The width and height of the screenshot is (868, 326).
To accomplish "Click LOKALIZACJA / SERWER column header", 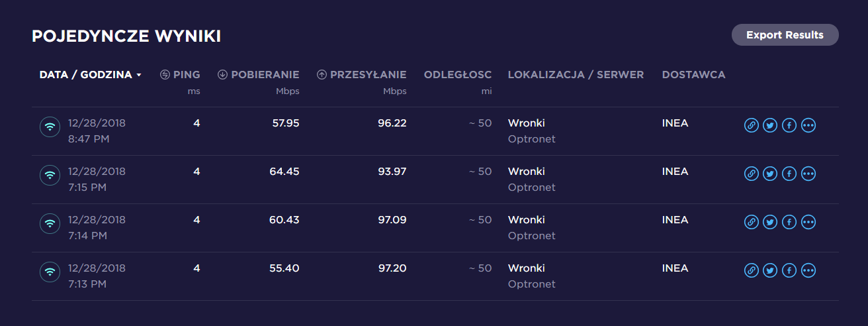I will coord(576,75).
